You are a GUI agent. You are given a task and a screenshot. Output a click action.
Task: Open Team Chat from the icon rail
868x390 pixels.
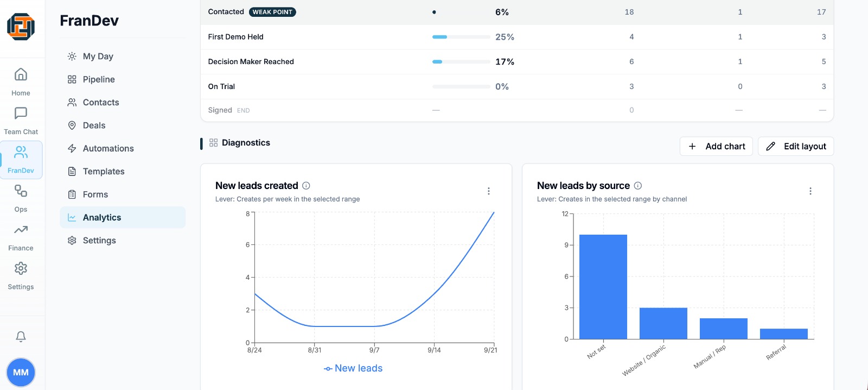pyautogui.click(x=21, y=120)
